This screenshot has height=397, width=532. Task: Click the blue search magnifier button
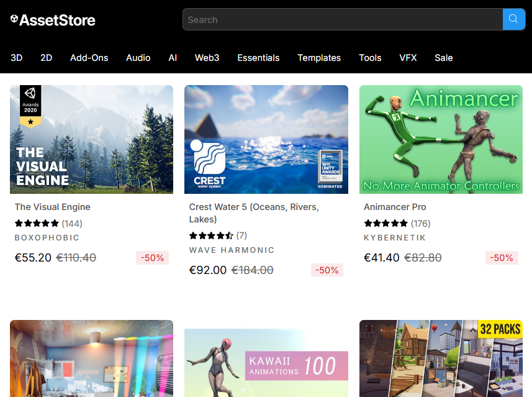coord(513,19)
